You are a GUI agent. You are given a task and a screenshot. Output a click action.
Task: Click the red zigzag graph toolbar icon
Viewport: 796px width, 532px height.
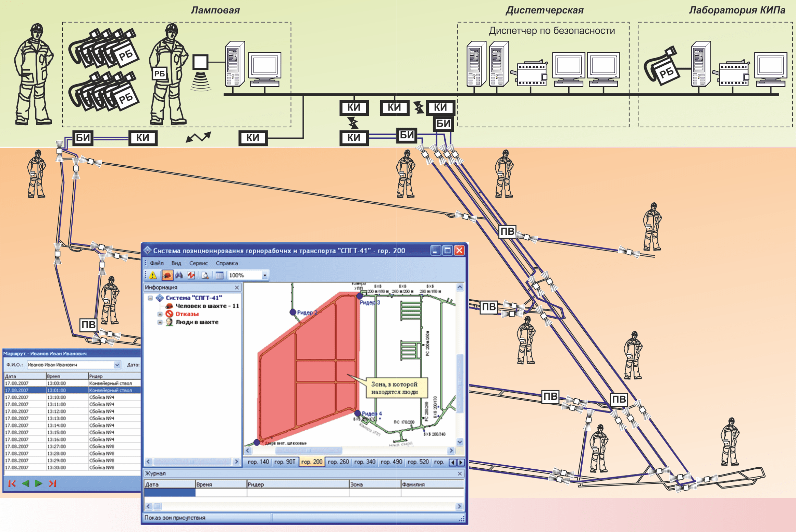[191, 275]
